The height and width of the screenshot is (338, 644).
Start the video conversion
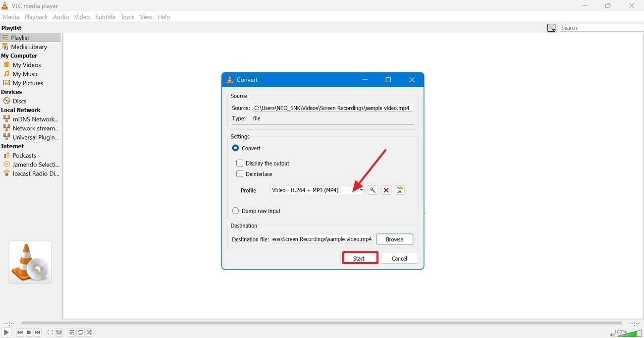[x=360, y=258]
